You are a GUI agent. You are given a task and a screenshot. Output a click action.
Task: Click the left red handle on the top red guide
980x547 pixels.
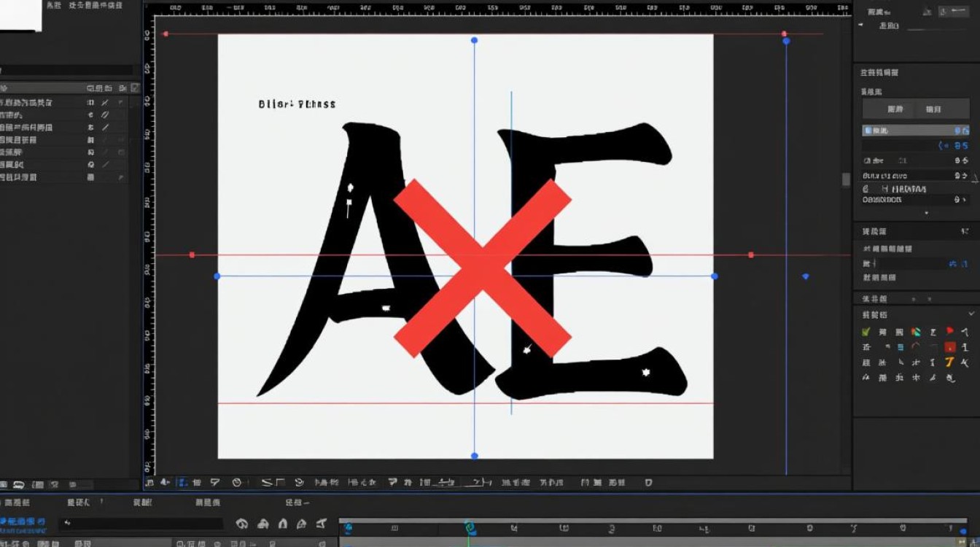tap(166, 34)
